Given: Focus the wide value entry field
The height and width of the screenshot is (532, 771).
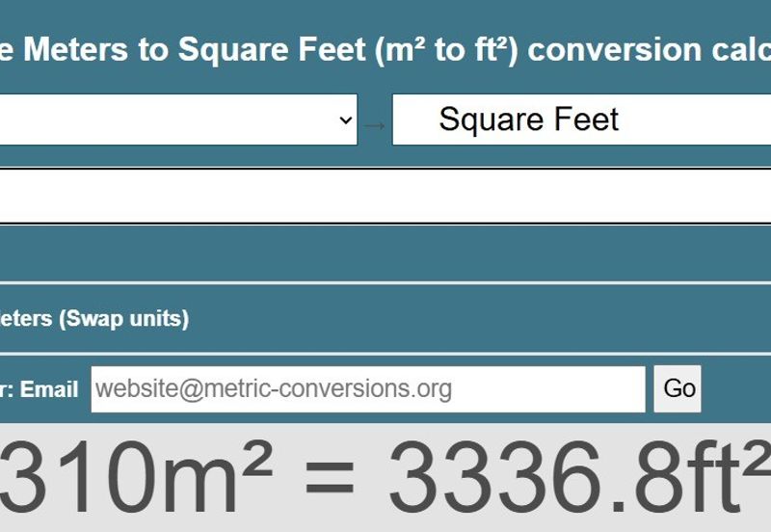Looking at the screenshot, I should pos(385,197).
